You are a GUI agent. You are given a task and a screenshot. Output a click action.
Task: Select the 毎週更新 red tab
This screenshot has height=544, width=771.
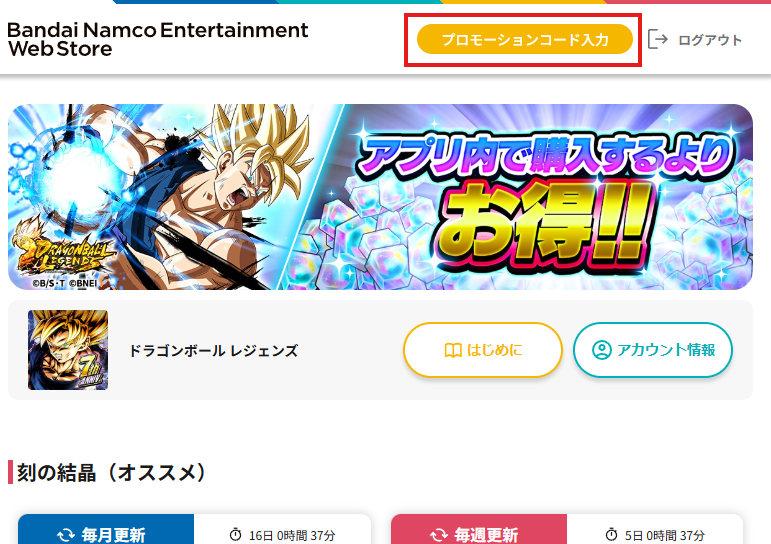click(479, 529)
